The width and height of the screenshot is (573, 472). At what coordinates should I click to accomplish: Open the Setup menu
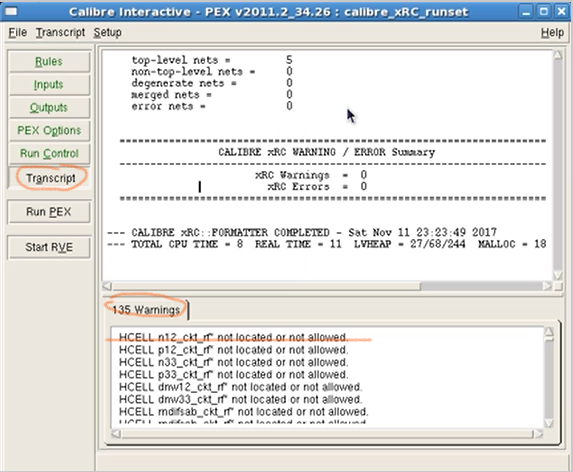(107, 33)
